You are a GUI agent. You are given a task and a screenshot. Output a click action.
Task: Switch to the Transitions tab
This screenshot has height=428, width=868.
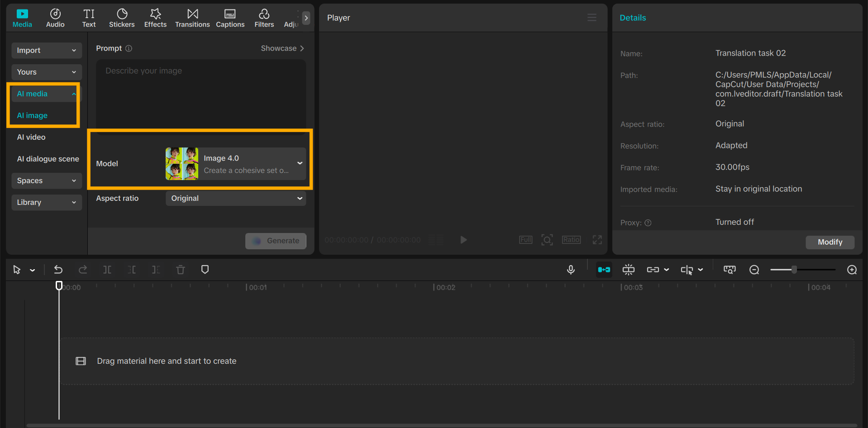pos(192,18)
